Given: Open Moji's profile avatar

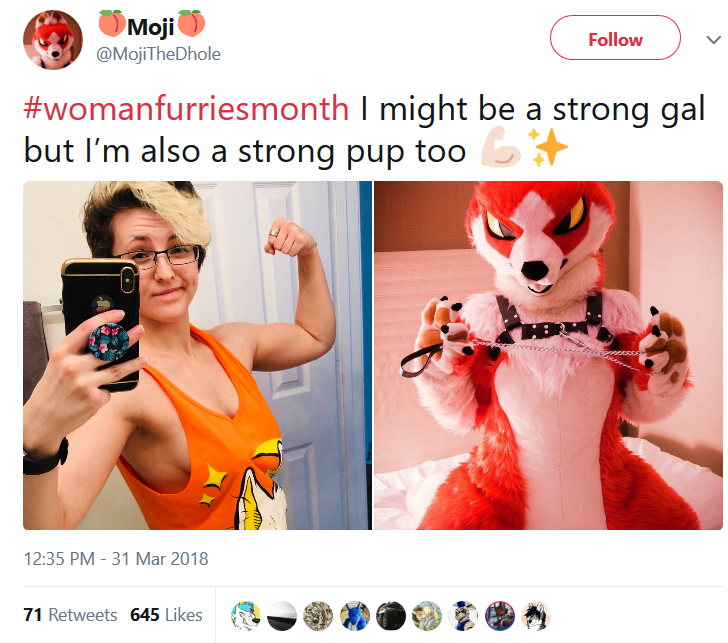Looking at the screenshot, I should pyautogui.click(x=53, y=40).
